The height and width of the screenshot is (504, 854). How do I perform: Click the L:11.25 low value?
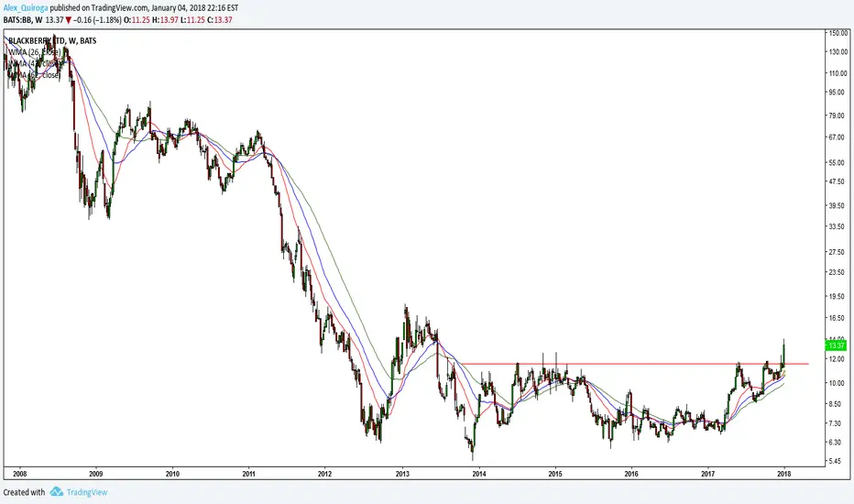(192, 20)
